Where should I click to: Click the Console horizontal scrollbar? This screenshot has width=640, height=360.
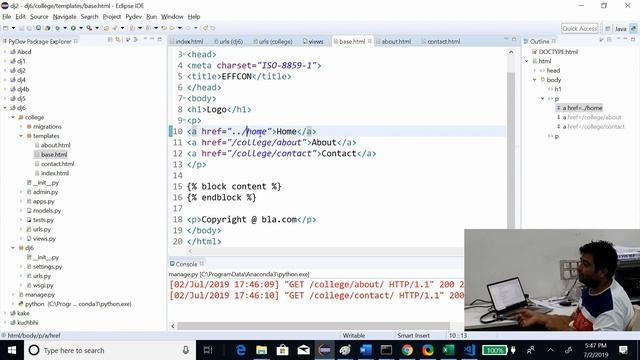click(313, 326)
